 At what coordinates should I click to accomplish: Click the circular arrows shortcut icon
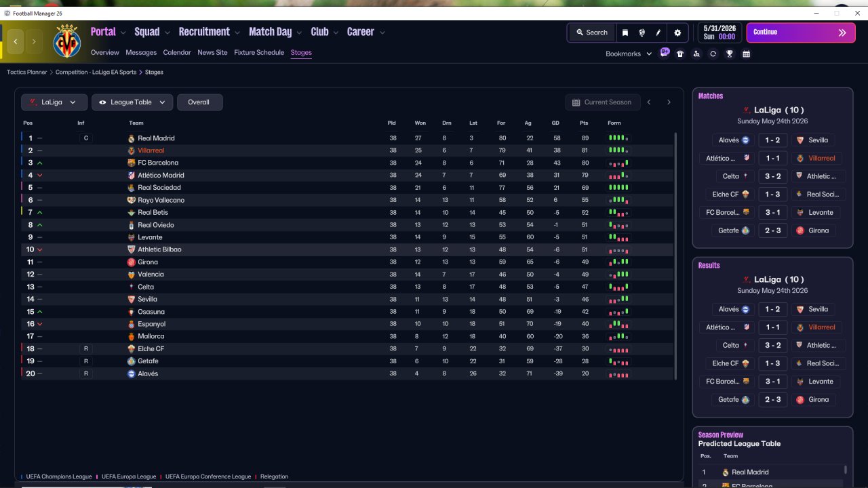click(x=713, y=54)
